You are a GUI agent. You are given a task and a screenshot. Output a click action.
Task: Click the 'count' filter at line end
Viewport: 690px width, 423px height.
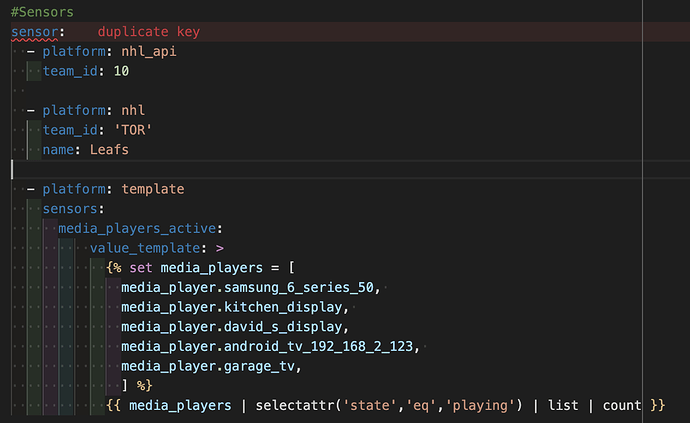pyautogui.click(x=622, y=405)
